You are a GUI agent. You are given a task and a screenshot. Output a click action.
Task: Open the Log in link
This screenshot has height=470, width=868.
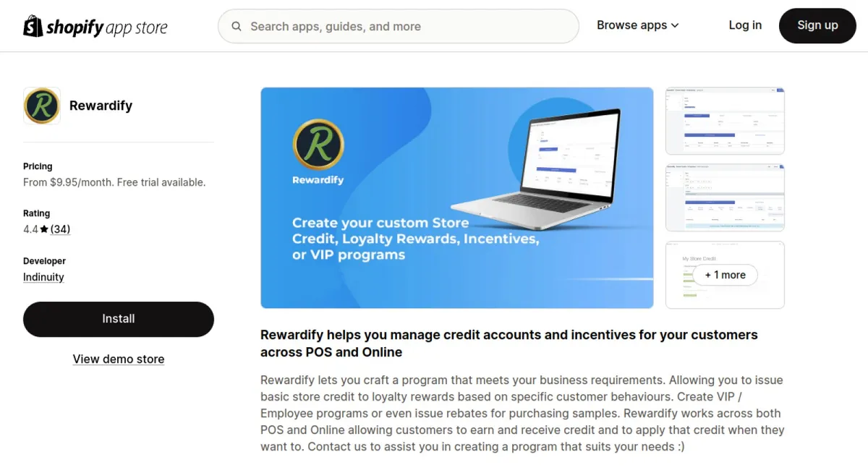[x=745, y=25]
